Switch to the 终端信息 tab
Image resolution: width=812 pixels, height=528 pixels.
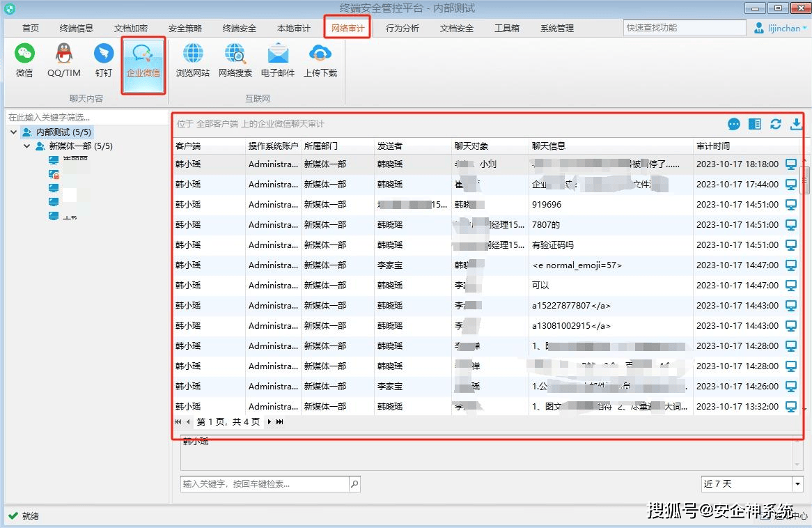76,28
